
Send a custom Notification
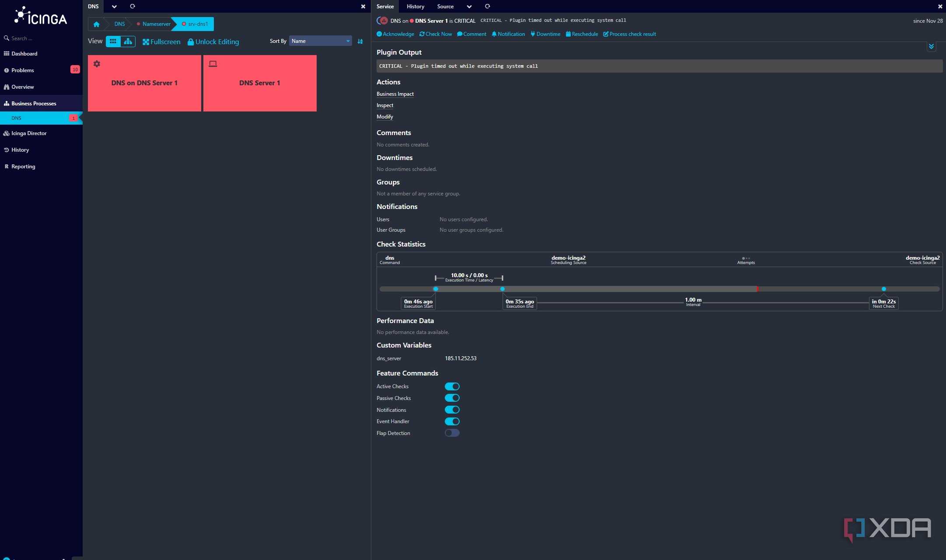click(x=508, y=34)
